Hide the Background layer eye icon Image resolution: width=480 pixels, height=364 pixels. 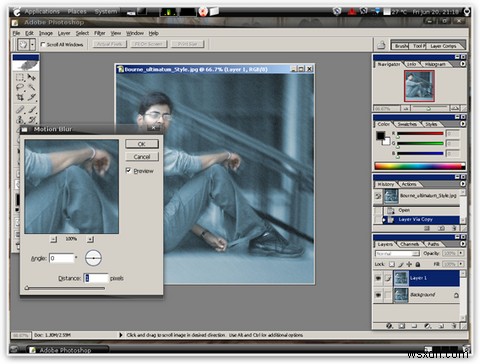[378, 295]
